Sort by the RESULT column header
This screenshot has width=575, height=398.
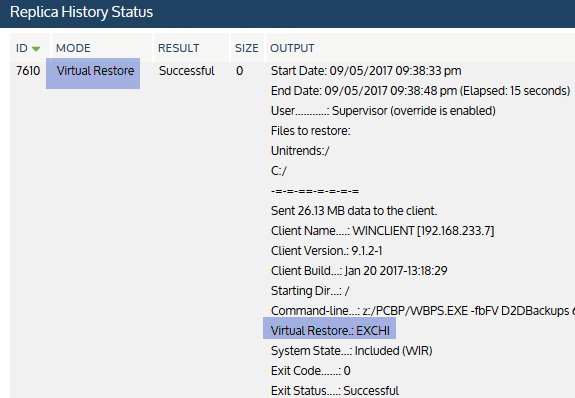(x=179, y=48)
